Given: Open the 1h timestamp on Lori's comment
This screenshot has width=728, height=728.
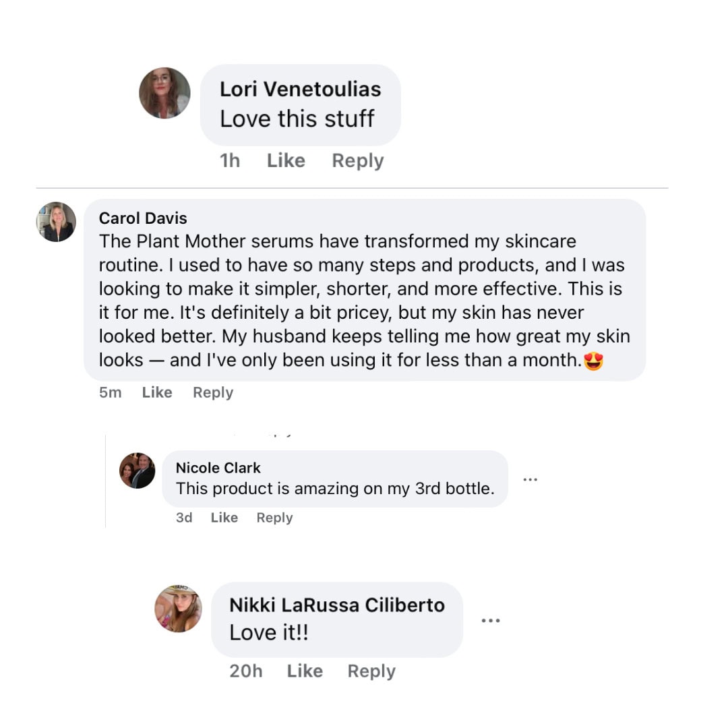Looking at the screenshot, I should click(x=231, y=160).
